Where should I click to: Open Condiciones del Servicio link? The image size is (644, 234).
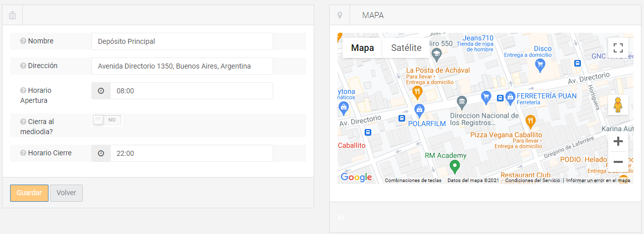tap(532, 181)
